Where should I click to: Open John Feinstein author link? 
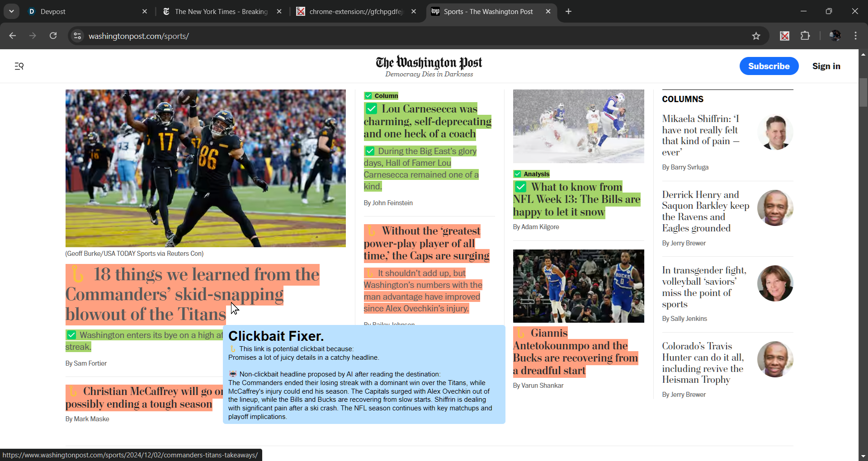point(392,203)
